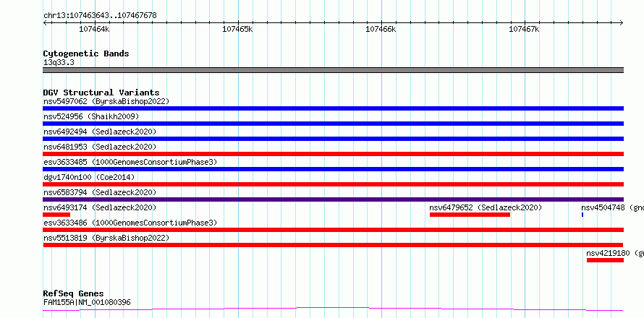Viewport: 644px width, 318px height.
Task: Click the blue bar for nsv524956
Action: 333,124
